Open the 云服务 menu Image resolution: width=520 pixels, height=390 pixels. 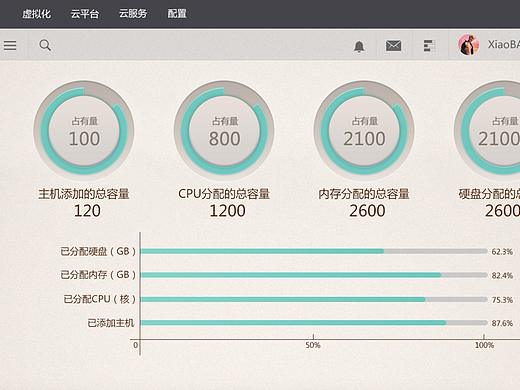tap(133, 14)
